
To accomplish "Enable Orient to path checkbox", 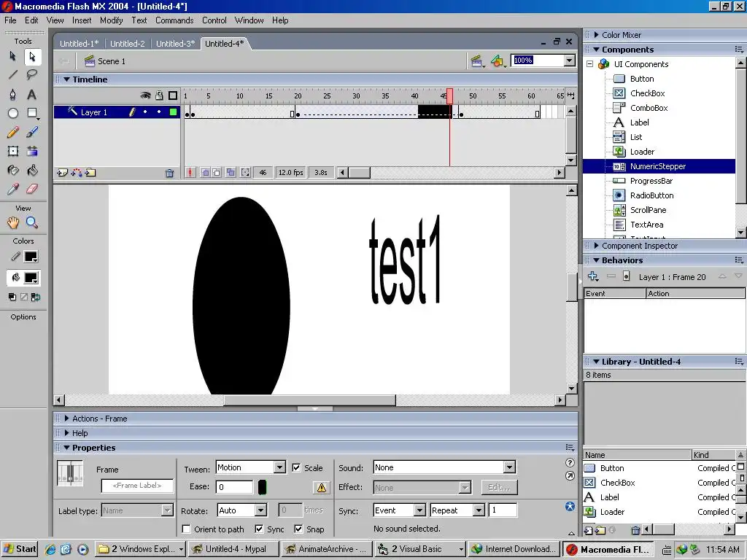I will click(187, 529).
